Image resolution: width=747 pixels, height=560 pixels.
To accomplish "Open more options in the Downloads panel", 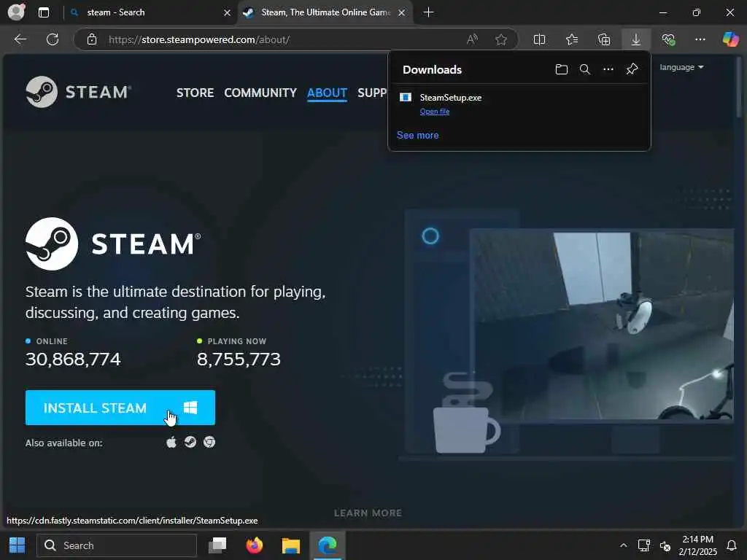I will [608, 69].
